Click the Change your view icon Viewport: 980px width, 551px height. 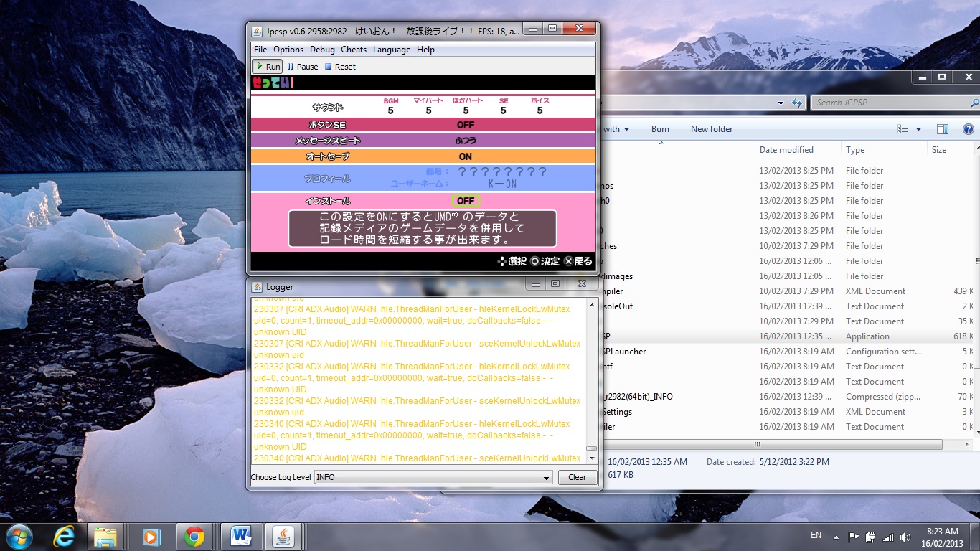903,129
